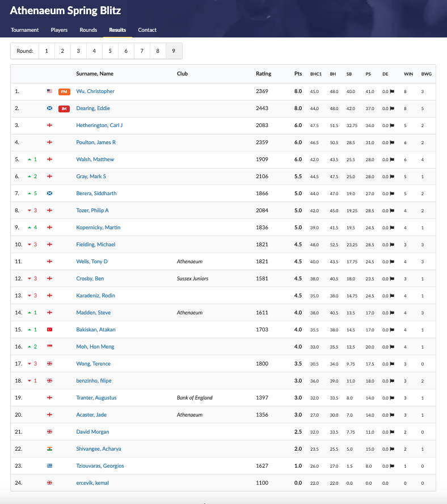Click green up arrow in Walsh, Matthew row
Image resolution: width=447 pixels, height=504 pixels.
point(29,159)
